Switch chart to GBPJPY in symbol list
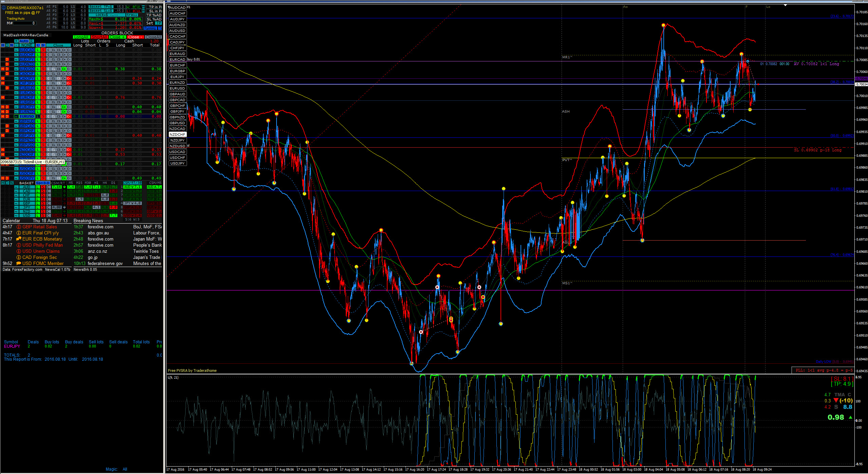The width and height of the screenshot is (868, 474). click(x=177, y=111)
